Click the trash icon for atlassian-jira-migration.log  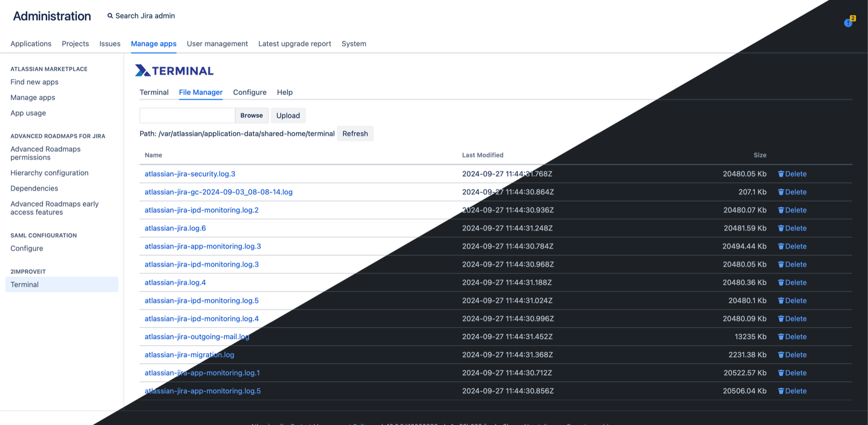[x=781, y=355]
